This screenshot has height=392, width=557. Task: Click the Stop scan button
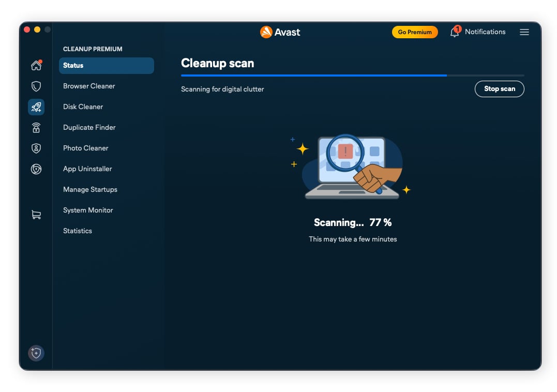(499, 89)
